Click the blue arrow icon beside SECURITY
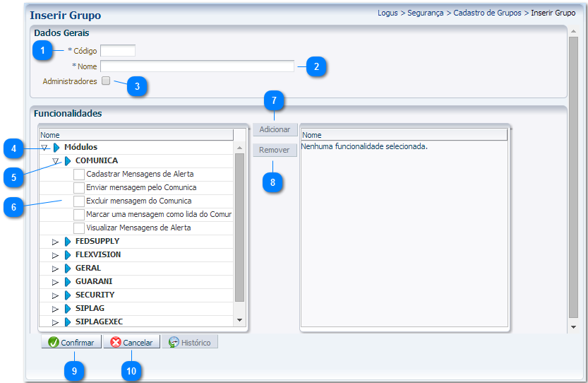The height and width of the screenshot is (383, 588). tap(68, 295)
